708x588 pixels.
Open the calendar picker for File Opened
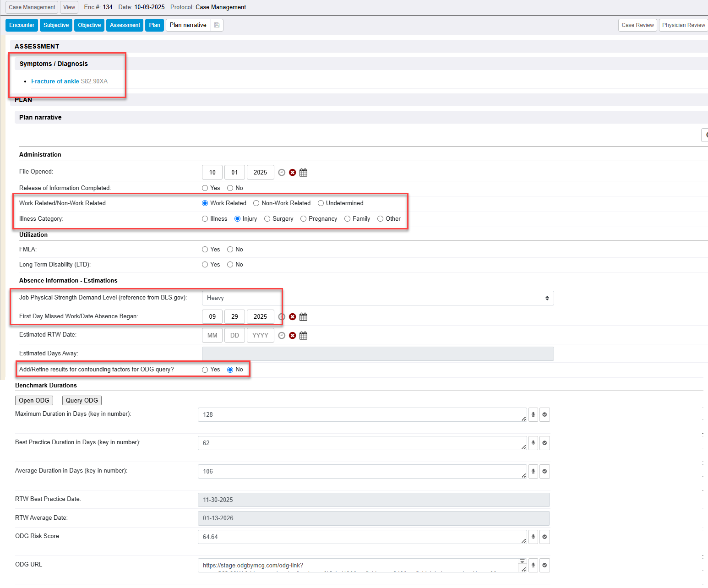303,173
